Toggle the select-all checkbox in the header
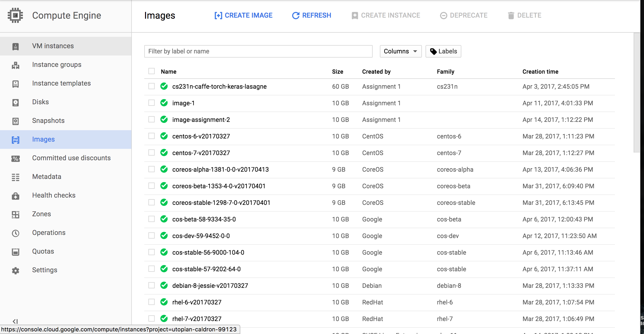644x334 pixels. (x=152, y=71)
